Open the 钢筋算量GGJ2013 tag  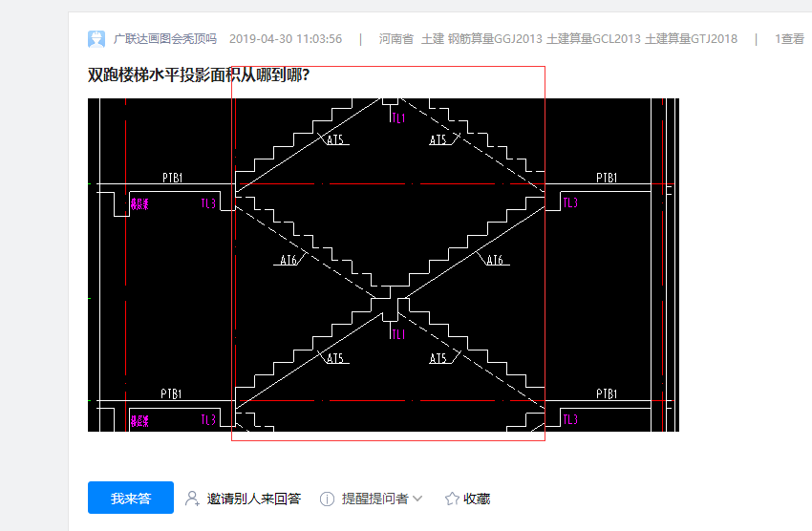[x=495, y=39]
